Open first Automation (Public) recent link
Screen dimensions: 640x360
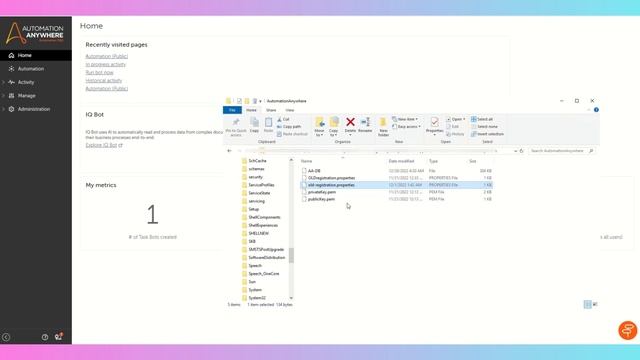pyautogui.click(x=107, y=56)
